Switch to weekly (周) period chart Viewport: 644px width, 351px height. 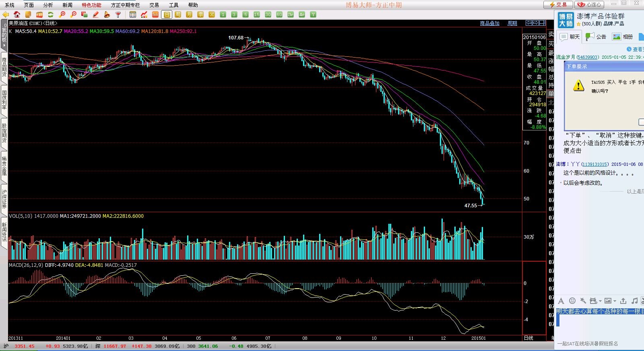178,14
